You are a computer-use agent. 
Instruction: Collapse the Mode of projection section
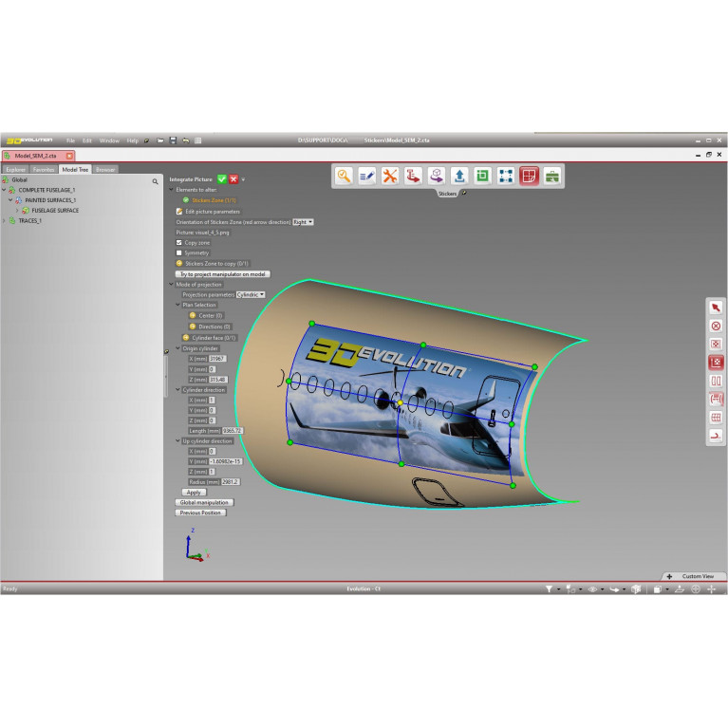(x=171, y=284)
